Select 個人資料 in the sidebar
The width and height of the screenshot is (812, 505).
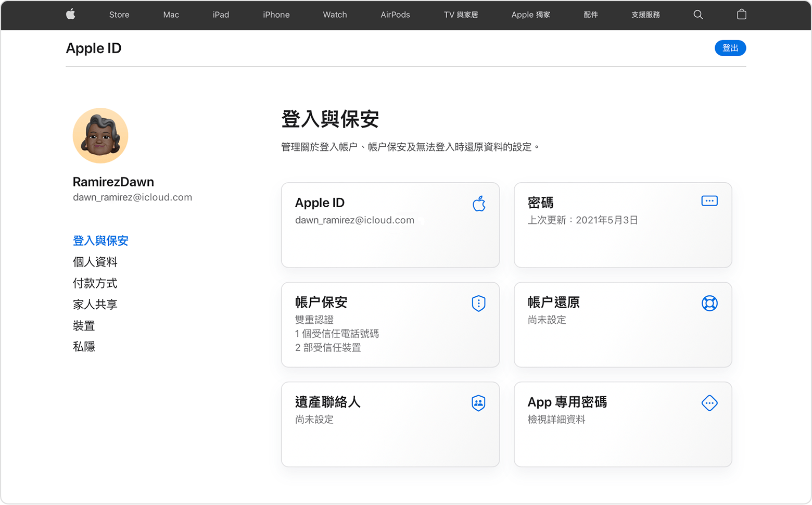coord(95,262)
